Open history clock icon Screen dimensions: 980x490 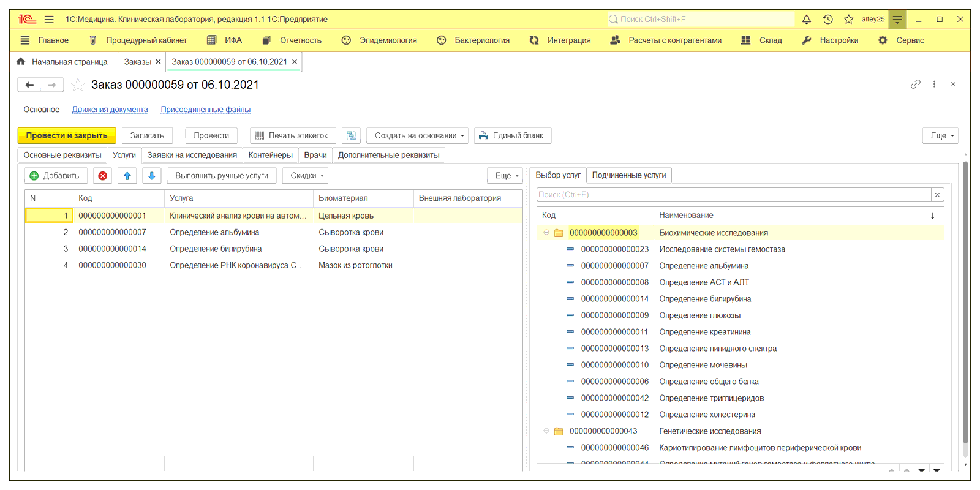coord(827,19)
